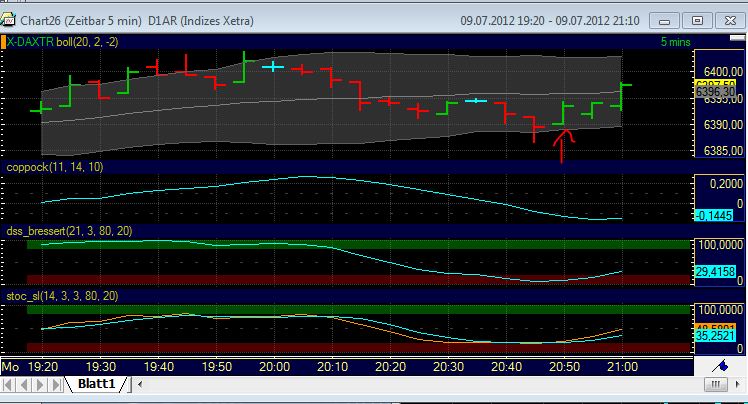This screenshot has height=404, width=748.
Task: Click the 6390,00 price axis label
Action: 723,124
